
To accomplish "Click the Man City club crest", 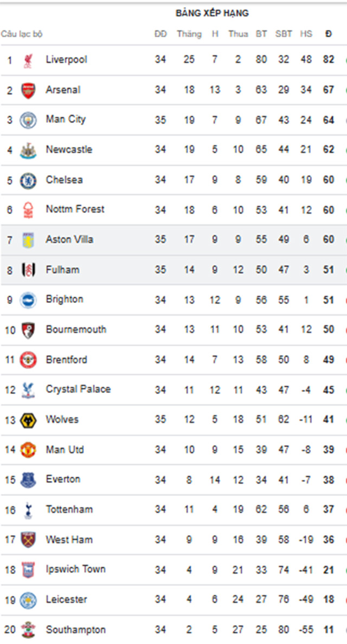I will 28,120.
